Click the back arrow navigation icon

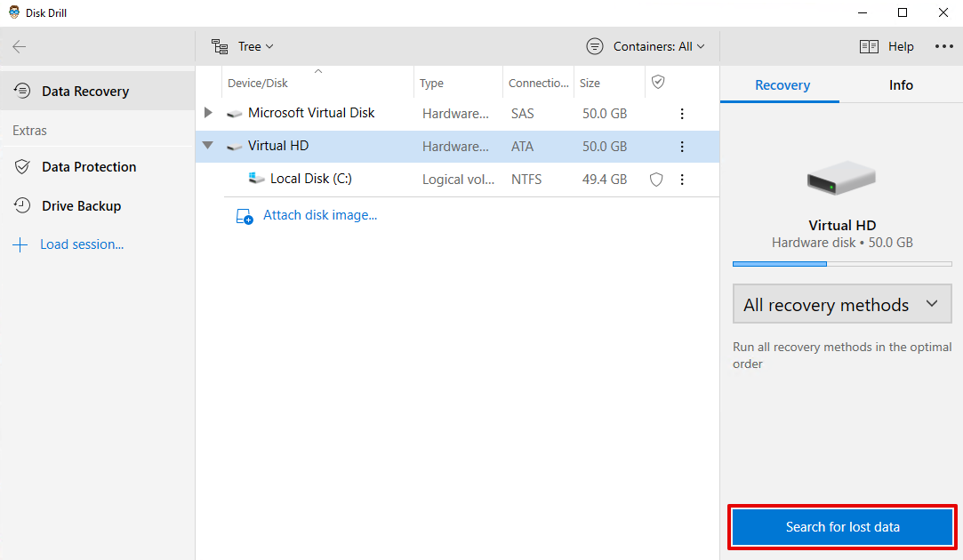[19, 46]
